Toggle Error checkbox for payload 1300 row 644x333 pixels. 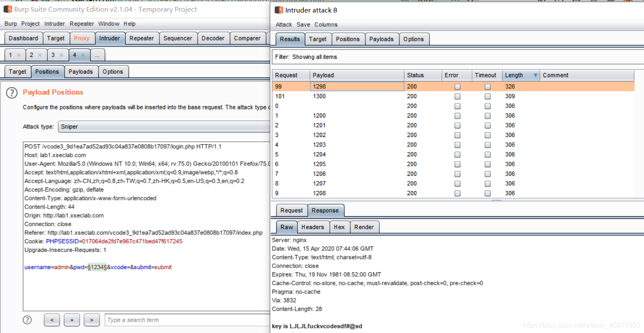(457, 96)
